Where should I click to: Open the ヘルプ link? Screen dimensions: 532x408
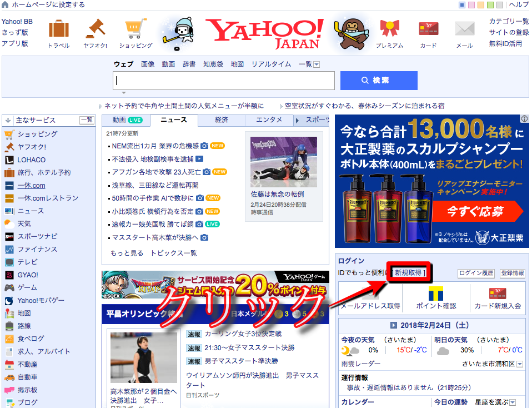[519, 5]
